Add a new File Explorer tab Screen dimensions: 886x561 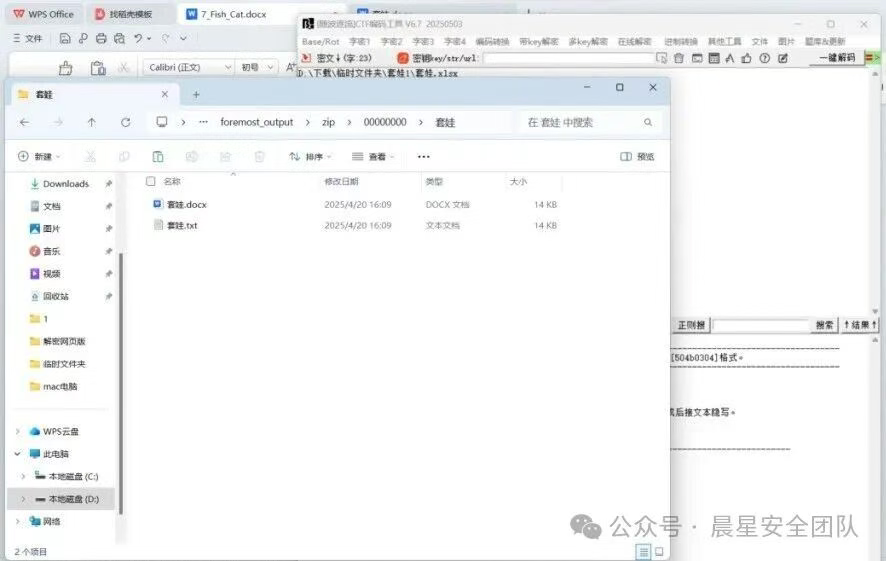[196, 94]
